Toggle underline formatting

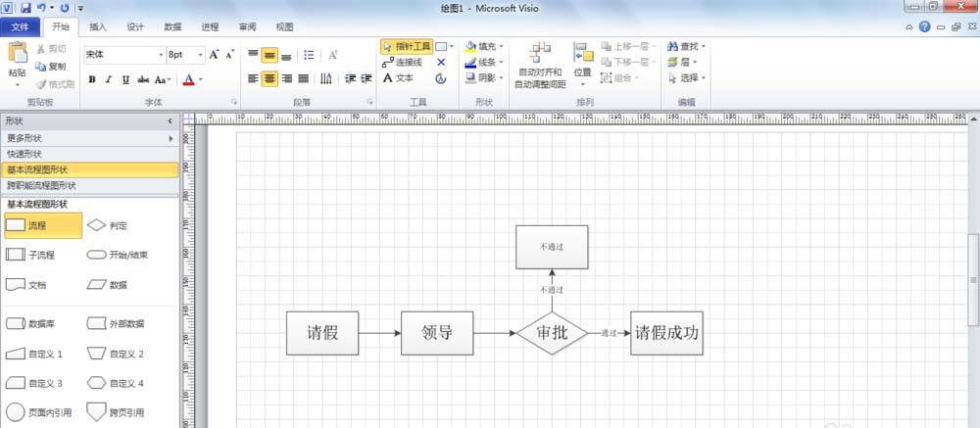tap(125, 79)
